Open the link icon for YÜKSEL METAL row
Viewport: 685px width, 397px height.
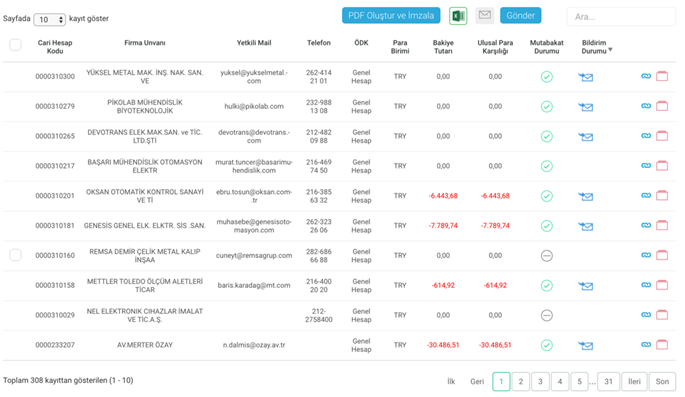point(646,76)
